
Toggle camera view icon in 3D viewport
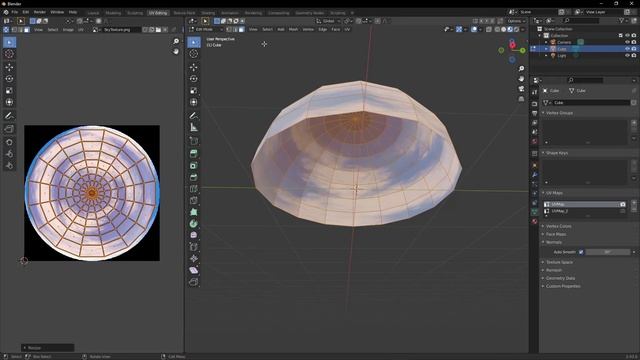(521, 89)
